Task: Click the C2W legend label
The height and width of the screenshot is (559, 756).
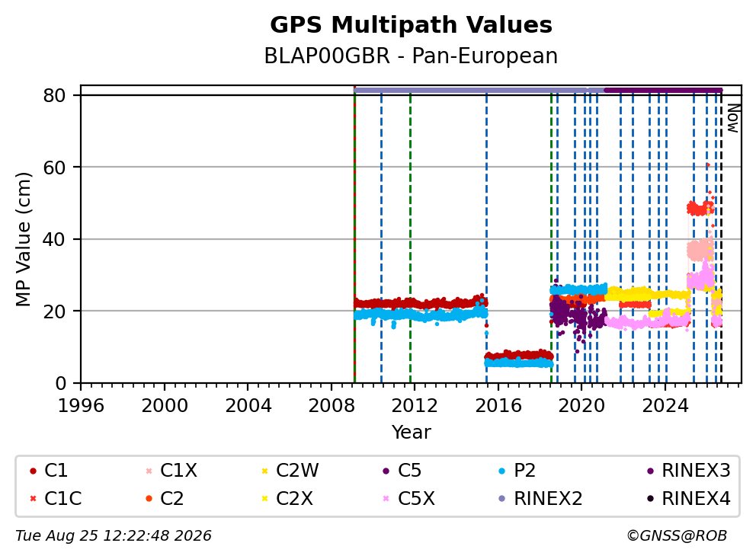Action: [297, 471]
